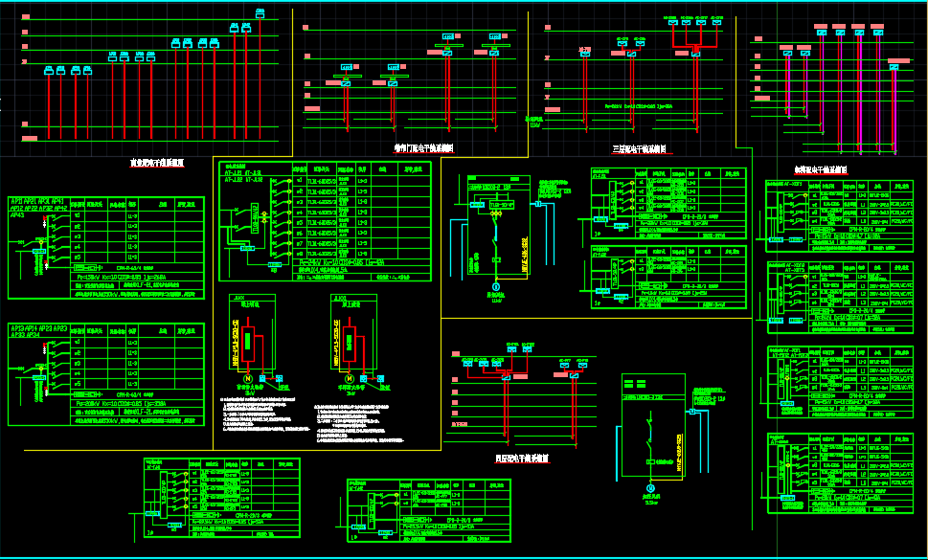Select the title below the bottom-center riser diagram
Screen dimensions: 928x560
click(x=521, y=459)
